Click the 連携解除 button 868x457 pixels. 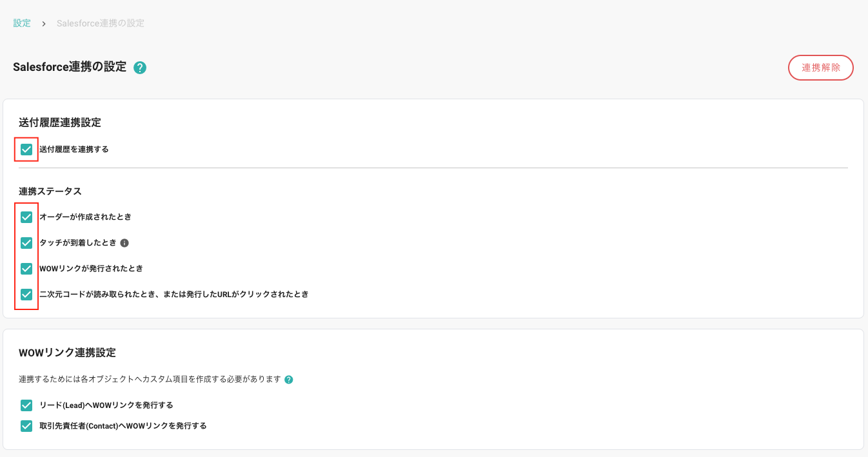coord(821,68)
